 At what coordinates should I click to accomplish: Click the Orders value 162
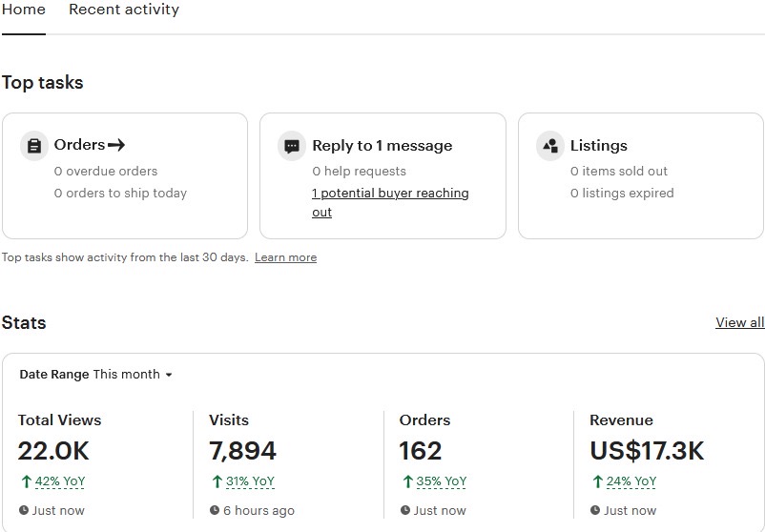pyautogui.click(x=421, y=451)
